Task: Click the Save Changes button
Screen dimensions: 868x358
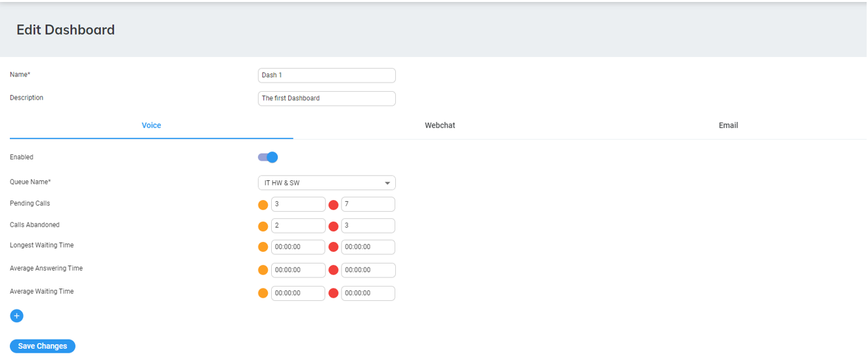Action: tap(43, 346)
